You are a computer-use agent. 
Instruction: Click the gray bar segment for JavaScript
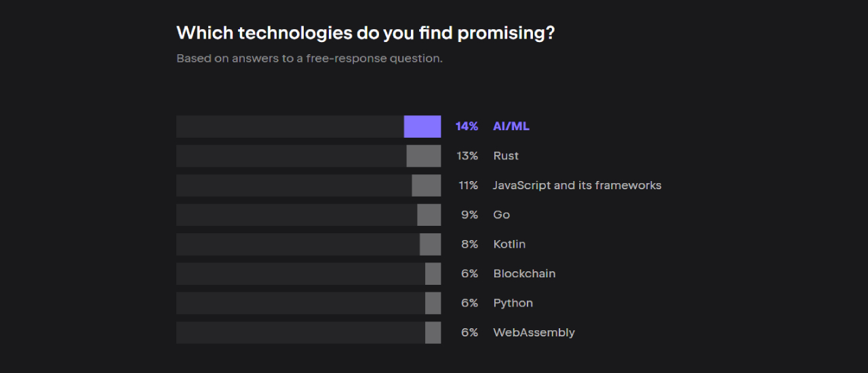[427, 185]
